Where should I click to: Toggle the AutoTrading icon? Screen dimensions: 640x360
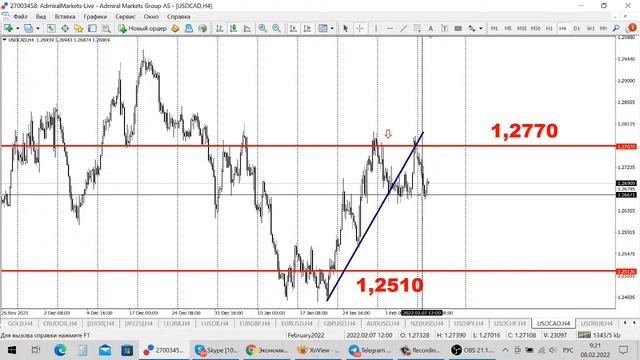pyautogui.click(x=189, y=28)
